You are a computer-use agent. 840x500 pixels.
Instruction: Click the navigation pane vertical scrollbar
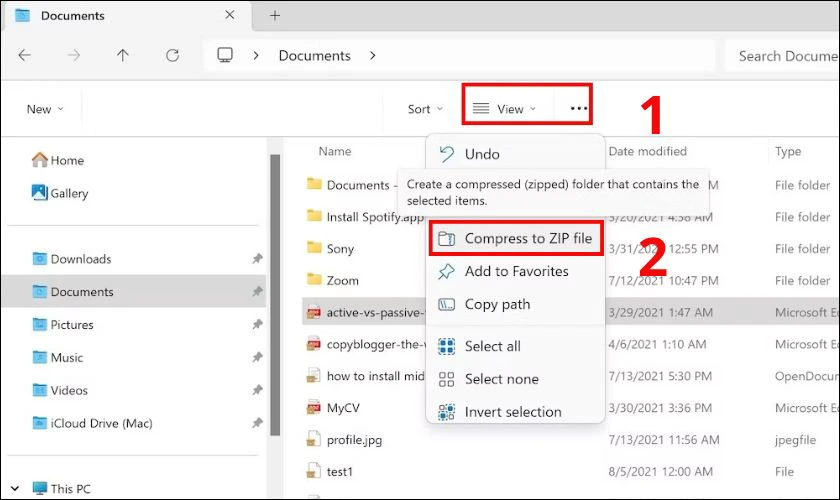(275, 295)
